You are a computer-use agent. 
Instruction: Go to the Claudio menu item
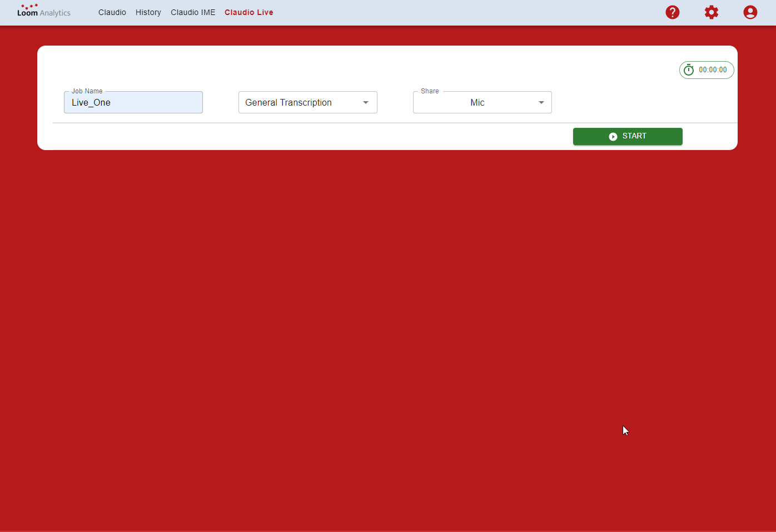(112, 12)
